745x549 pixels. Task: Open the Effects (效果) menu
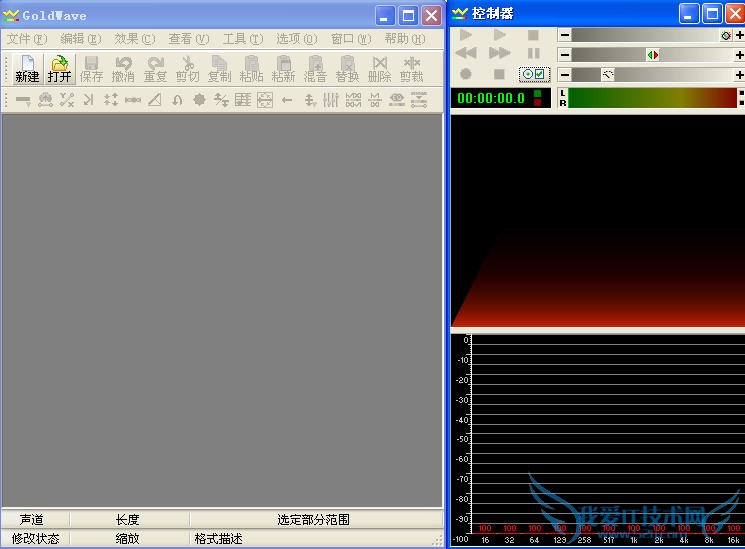tap(135, 39)
